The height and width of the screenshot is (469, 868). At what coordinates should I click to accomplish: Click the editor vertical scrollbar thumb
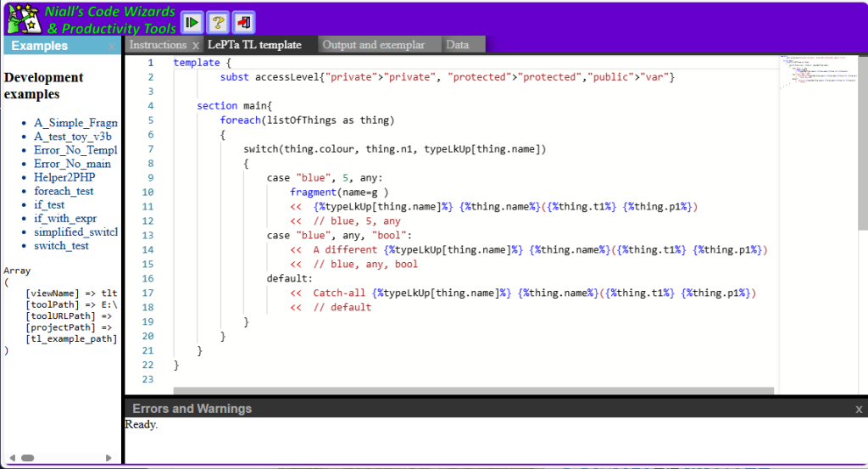[x=862, y=142]
